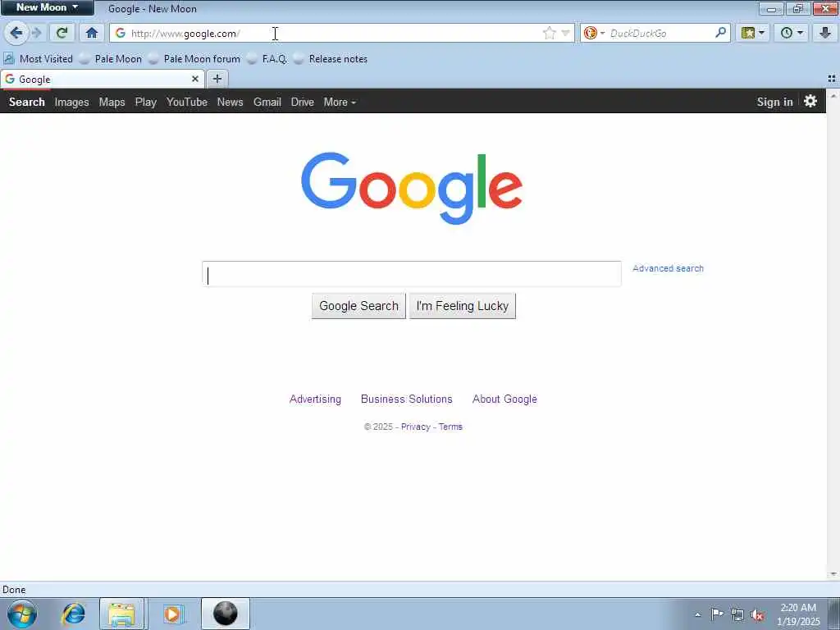Click the muted volume tray icon

[x=757, y=615]
